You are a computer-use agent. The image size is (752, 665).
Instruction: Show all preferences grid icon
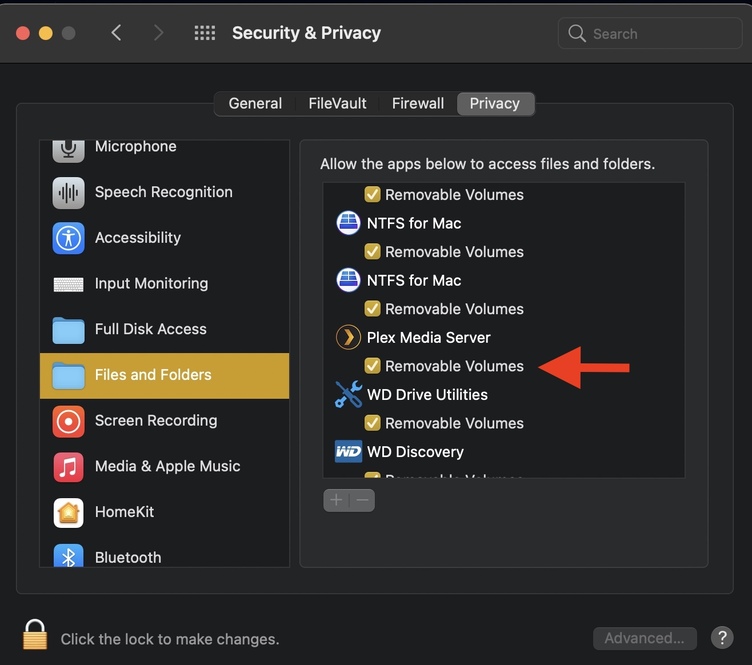click(x=205, y=33)
